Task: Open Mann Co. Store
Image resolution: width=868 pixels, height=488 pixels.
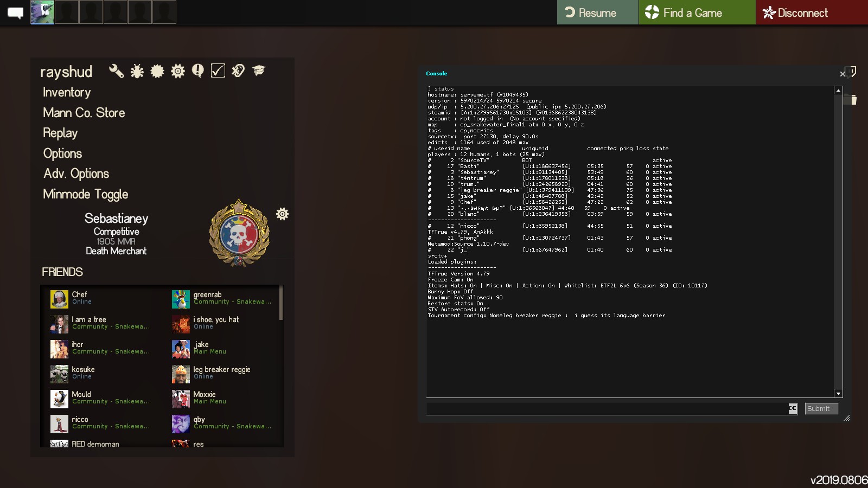Action: click(x=84, y=113)
